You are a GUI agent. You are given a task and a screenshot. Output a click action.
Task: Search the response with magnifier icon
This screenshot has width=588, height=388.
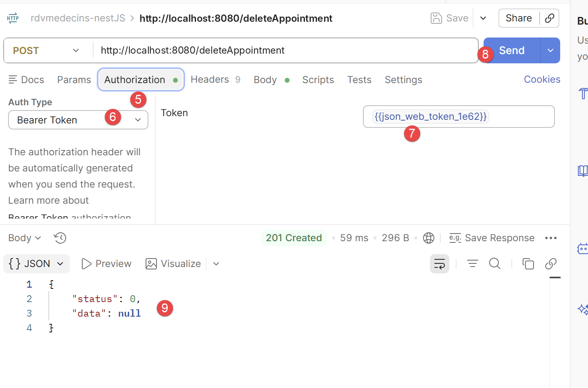coord(495,264)
